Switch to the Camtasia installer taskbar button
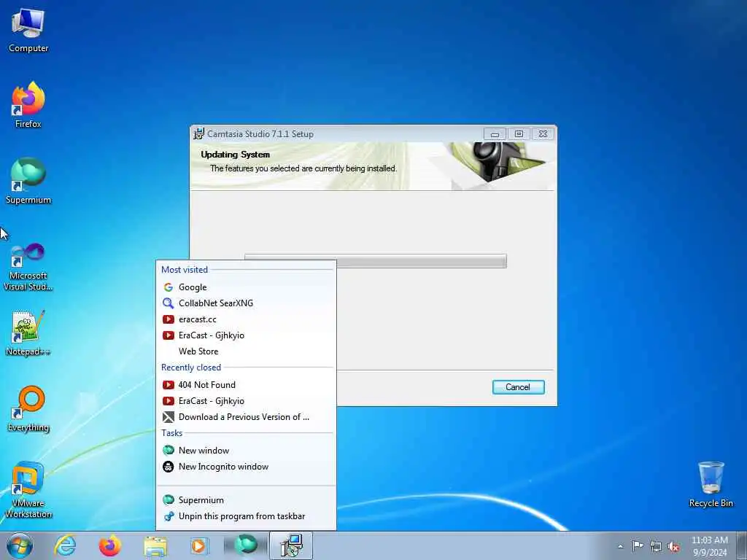The width and height of the screenshot is (747, 560). (x=291, y=545)
